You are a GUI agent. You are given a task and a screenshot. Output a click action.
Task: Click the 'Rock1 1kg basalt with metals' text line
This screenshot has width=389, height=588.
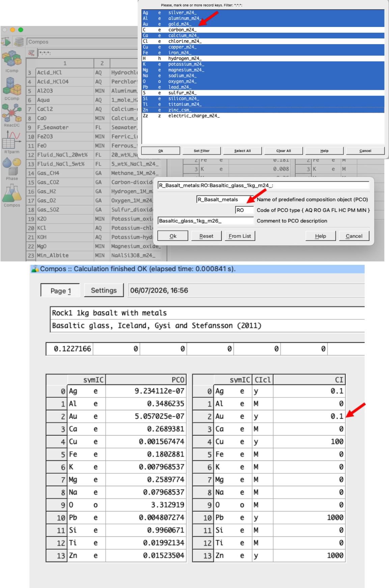pos(207,313)
